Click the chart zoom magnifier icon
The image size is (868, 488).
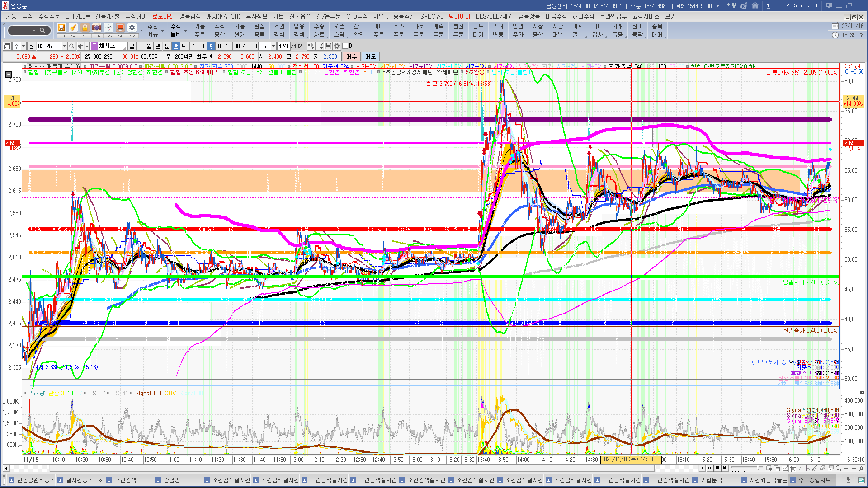pyautogui.click(x=839, y=469)
